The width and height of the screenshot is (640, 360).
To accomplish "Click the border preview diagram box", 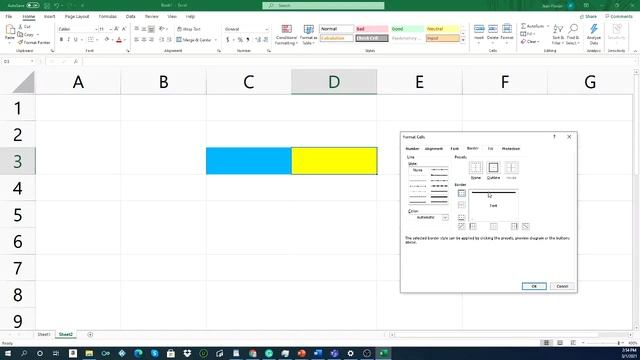I will (x=493, y=205).
